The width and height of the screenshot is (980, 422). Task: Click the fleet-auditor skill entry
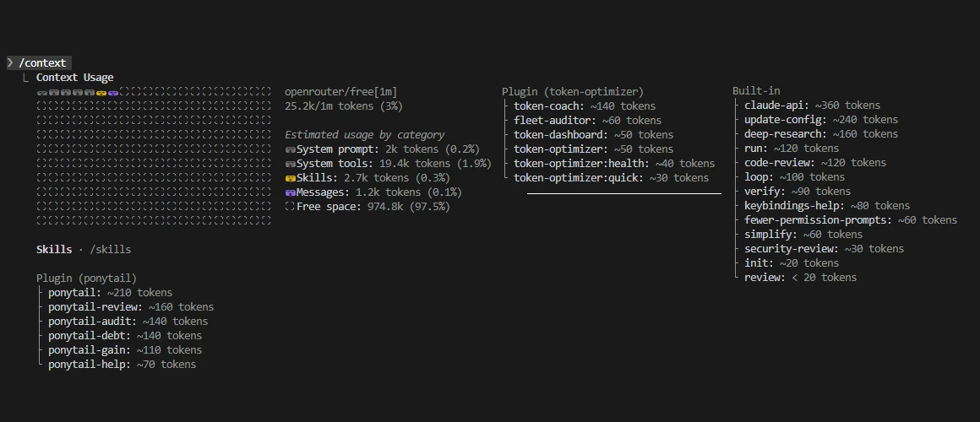pyautogui.click(x=587, y=121)
